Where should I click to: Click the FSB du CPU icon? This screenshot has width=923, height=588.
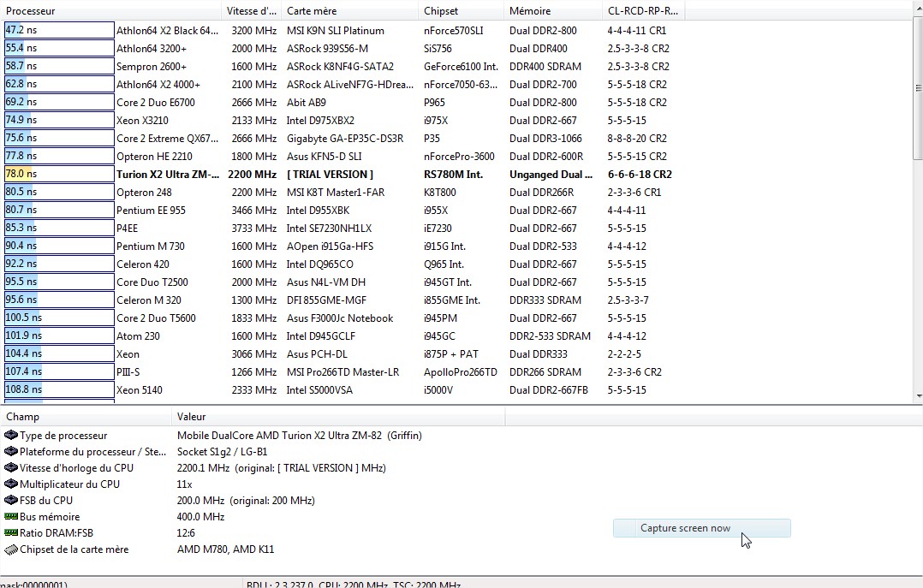10,501
